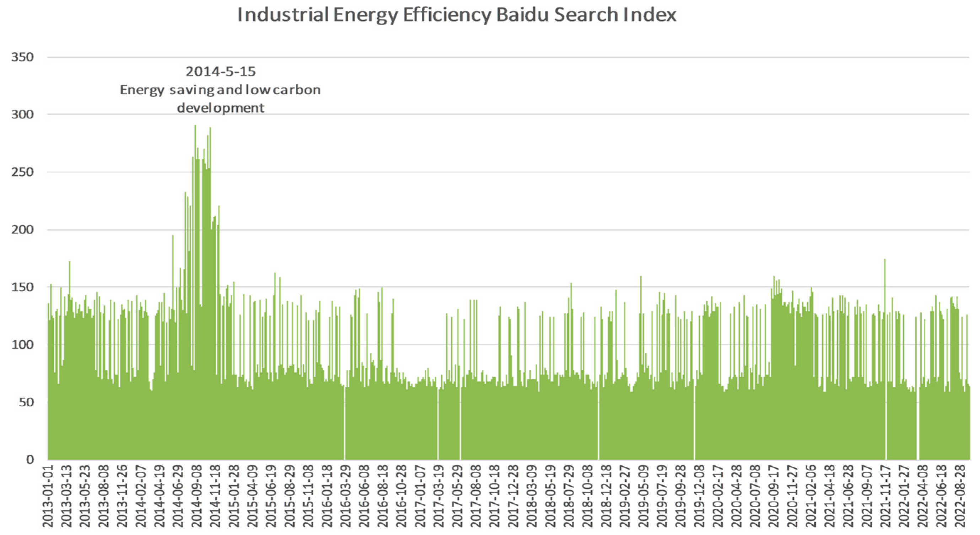Image resolution: width=980 pixels, height=535 pixels.
Task: Click the y-axis label 350
Action: 22,58
